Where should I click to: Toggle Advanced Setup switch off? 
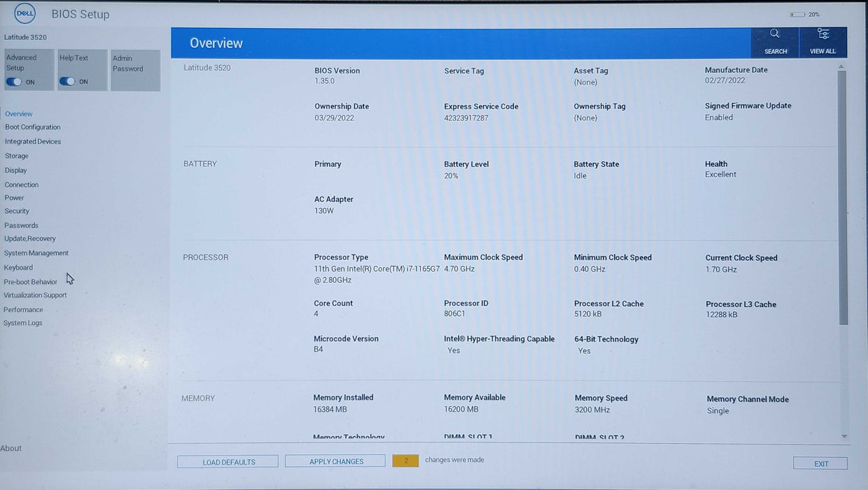click(x=14, y=82)
